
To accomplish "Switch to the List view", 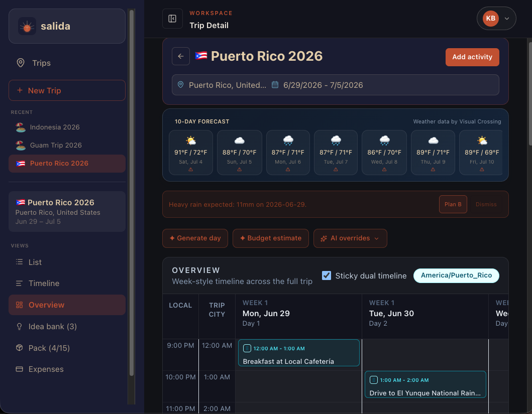I will tap(67, 262).
